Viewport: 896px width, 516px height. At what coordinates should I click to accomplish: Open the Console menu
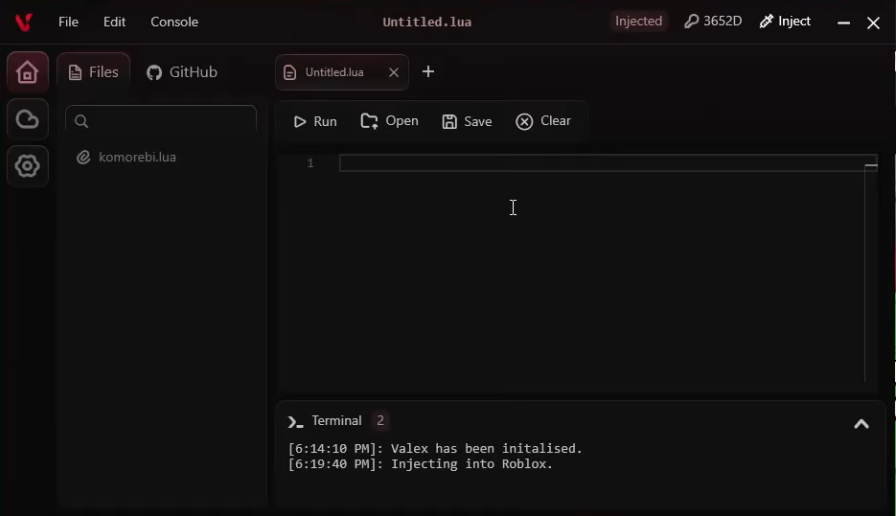coord(174,22)
